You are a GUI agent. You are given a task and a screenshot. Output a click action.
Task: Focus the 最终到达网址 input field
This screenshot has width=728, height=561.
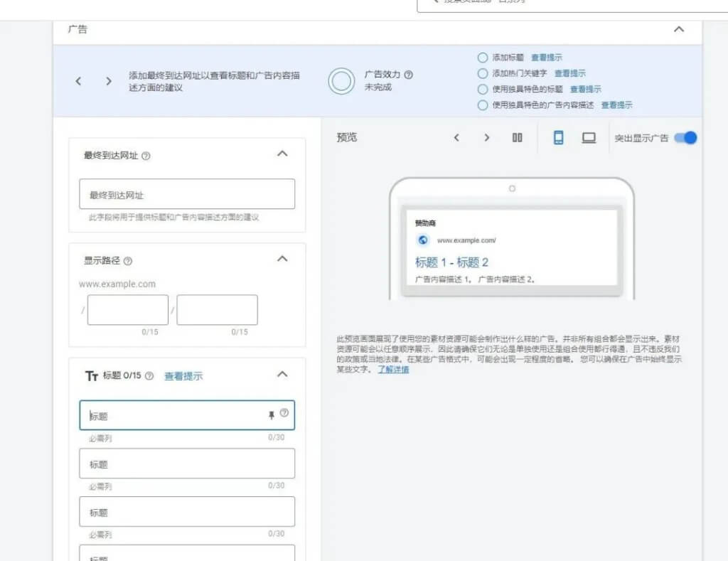187,193
